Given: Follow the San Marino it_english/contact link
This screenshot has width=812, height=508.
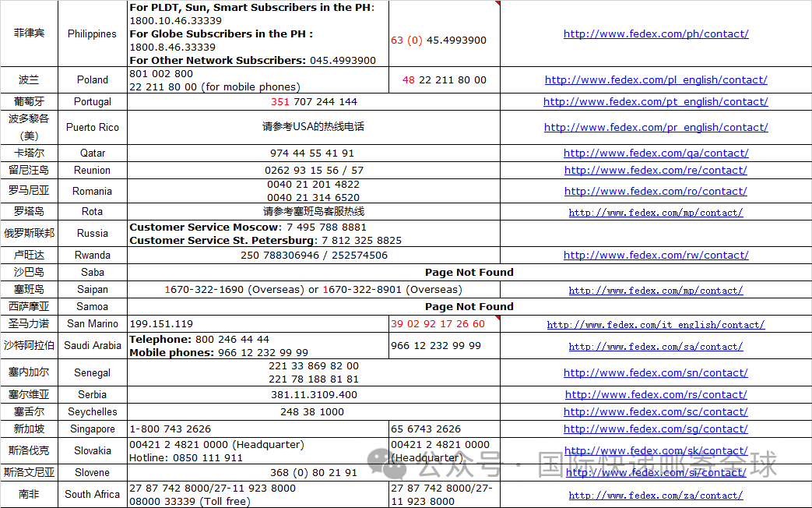Looking at the screenshot, I should point(656,324).
